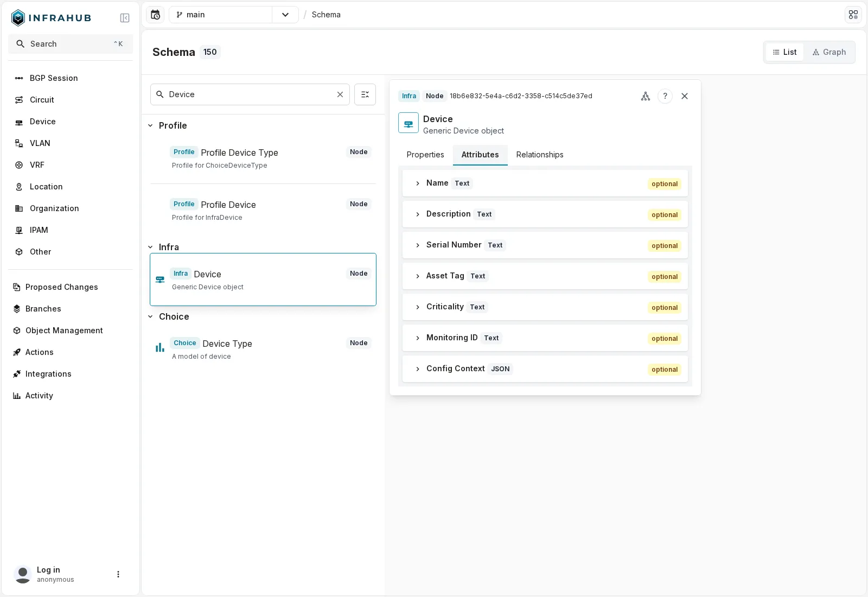This screenshot has height=597, width=868.
Task: Click the Object Management icon
Action: coord(17,331)
